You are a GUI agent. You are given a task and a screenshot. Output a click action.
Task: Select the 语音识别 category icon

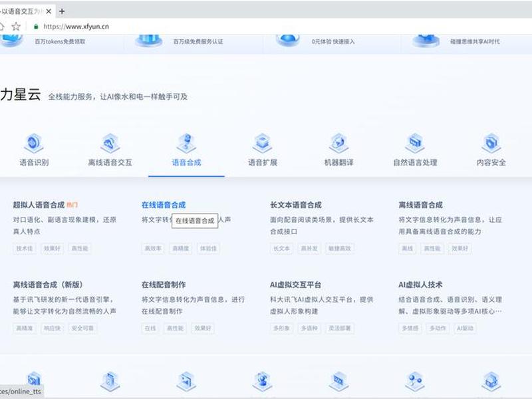(x=34, y=143)
